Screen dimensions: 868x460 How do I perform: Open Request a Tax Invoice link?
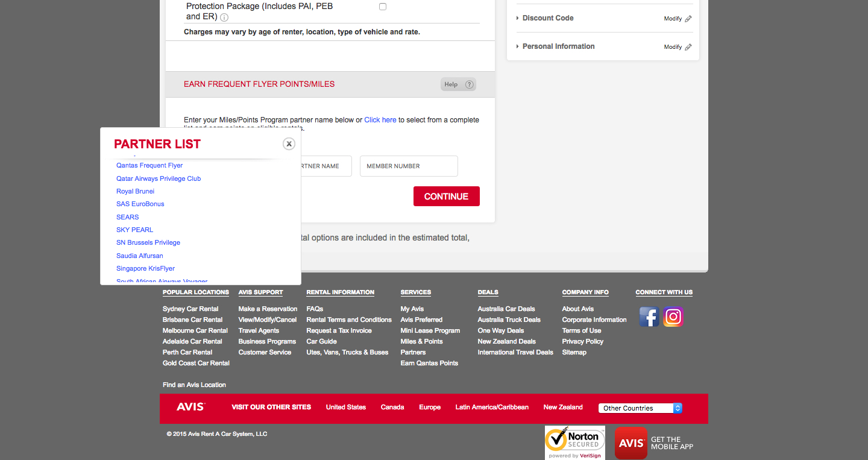[x=339, y=330]
